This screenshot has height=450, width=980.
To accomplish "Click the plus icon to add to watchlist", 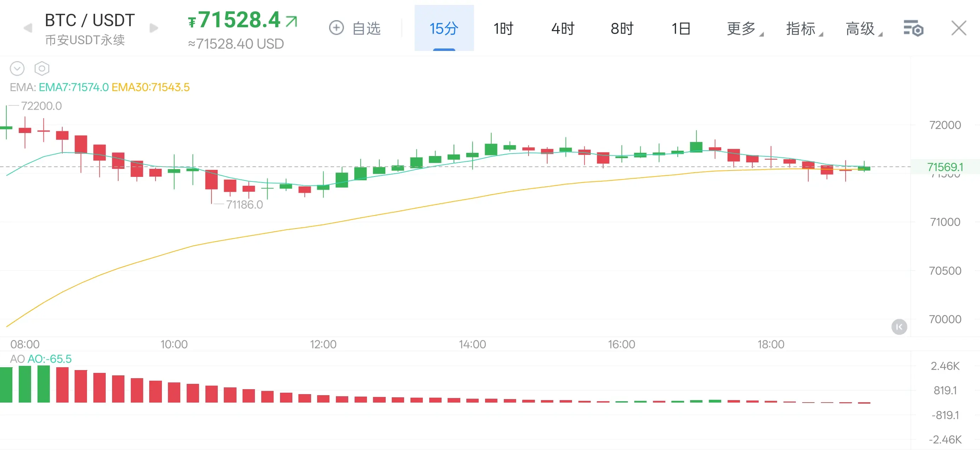I will (336, 28).
